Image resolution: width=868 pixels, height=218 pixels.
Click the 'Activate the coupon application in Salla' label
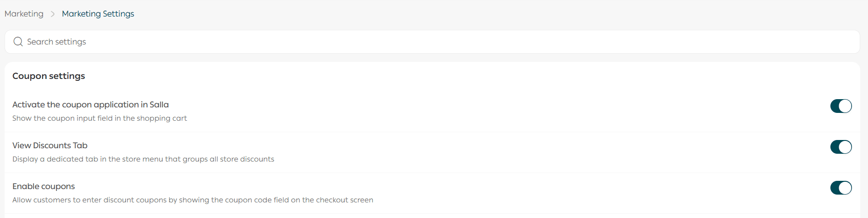click(x=90, y=105)
